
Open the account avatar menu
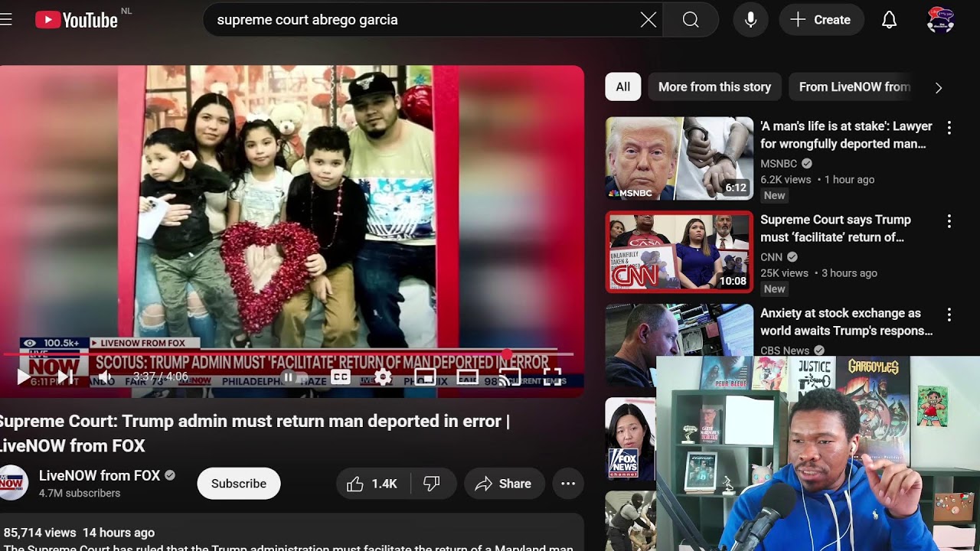click(940, 20)
